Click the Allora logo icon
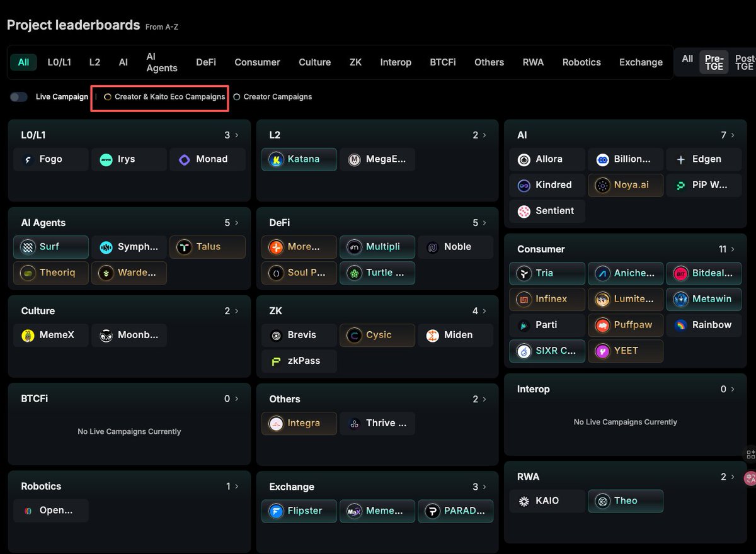The width and height of the screenshot is (756, 554). [x=524, y=160]
